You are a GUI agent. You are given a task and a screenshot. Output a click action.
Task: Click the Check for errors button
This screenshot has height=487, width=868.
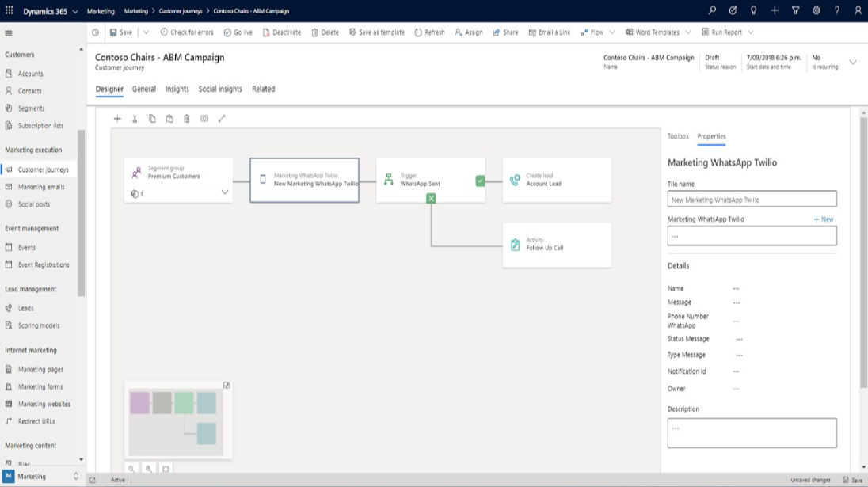(187, 32)
